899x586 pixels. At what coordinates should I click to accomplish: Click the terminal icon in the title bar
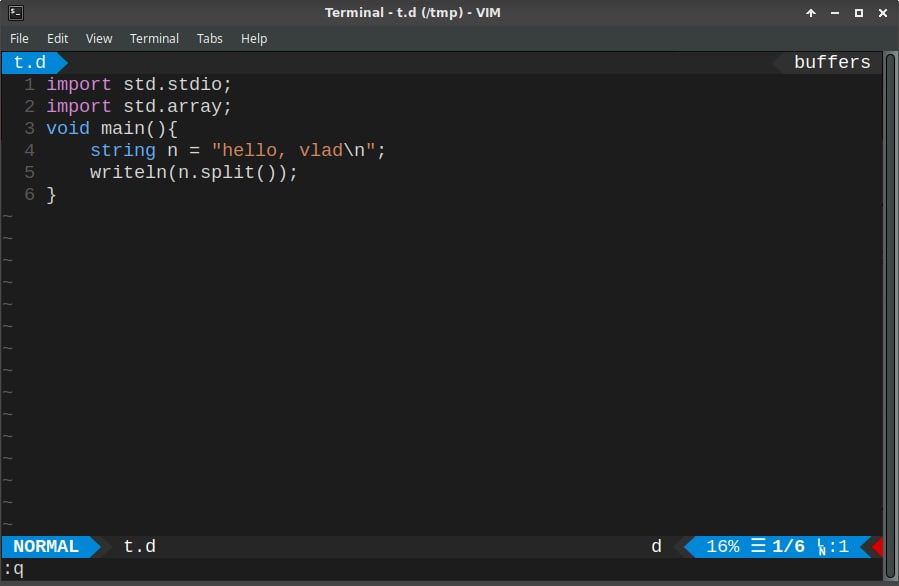(x=15, y=13)
